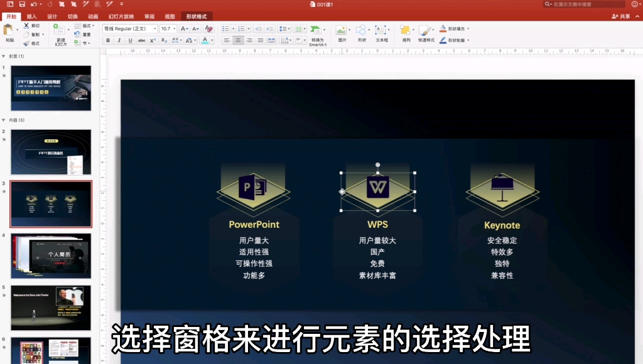Screen dimensions: 643x364
Task: Toggle italic formatting
Action: pyautogui.click(x=119, y=40)
